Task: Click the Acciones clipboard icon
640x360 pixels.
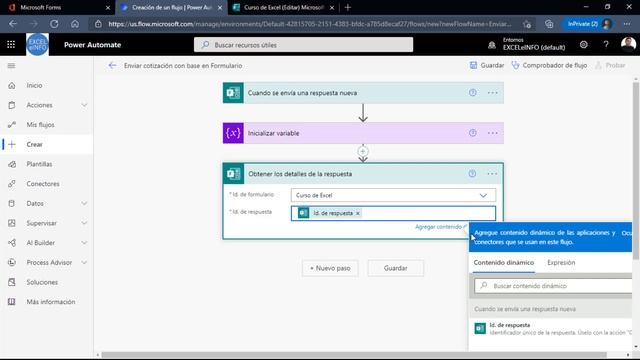Action: [x=12, y=105]
